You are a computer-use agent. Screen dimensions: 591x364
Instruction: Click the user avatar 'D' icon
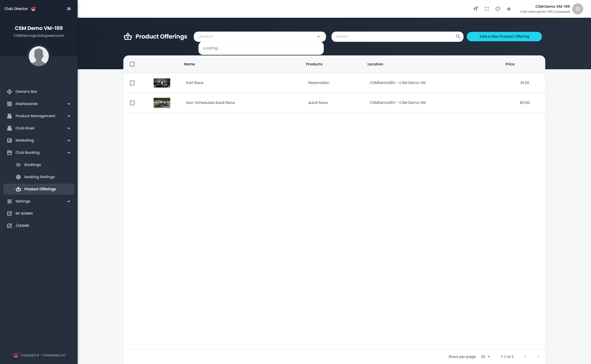pyautogui.click(x=578, y=9)
